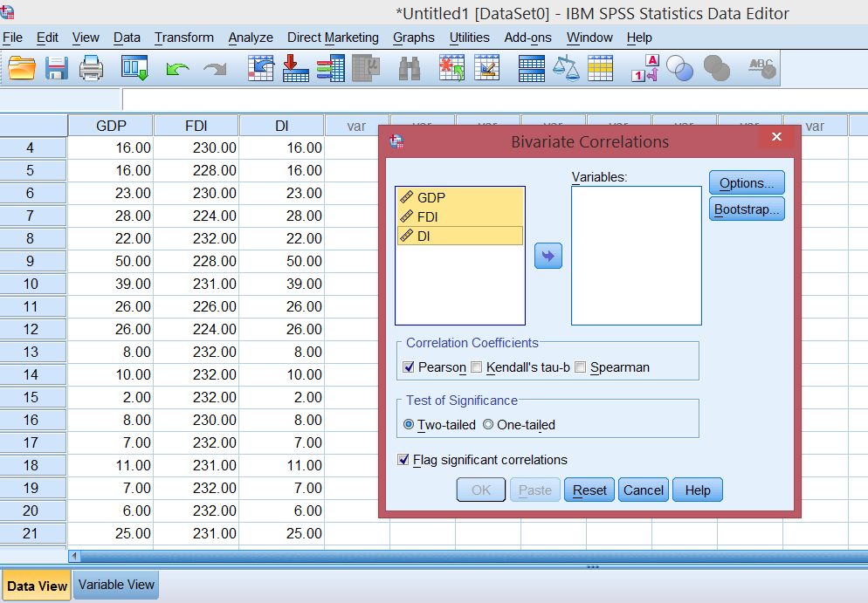Open the Utilities menu
Viewport: 868px width, 603px height.
click(470, 38)
